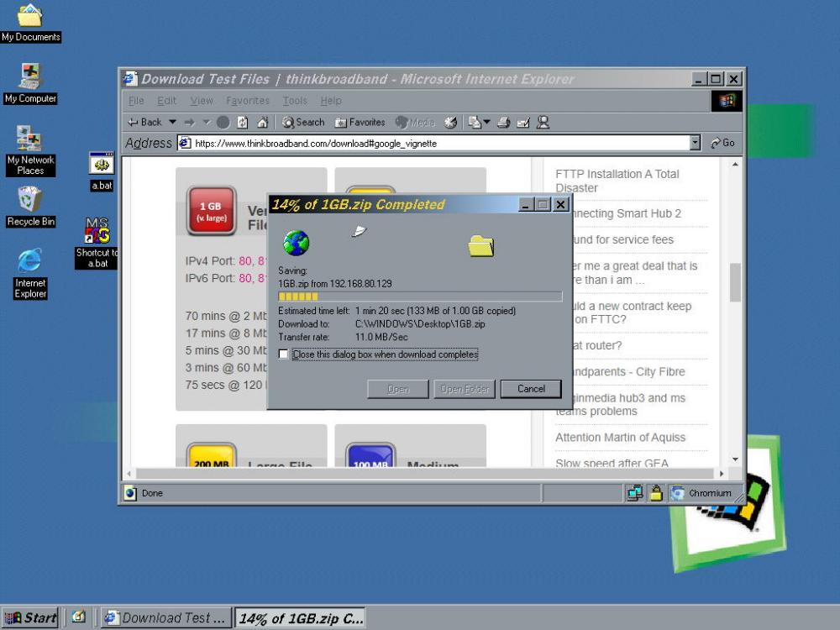
Task: Open the Tools menu
Action: (294, 100)
